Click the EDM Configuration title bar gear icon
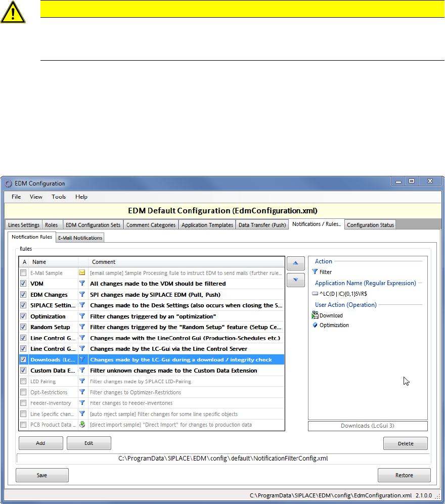The height and width of the screenshot is (504, 445). coord(9,184)
